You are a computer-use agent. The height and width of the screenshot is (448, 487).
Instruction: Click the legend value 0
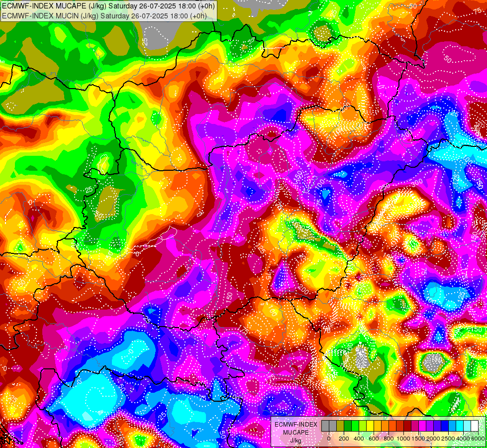(329, 439)
